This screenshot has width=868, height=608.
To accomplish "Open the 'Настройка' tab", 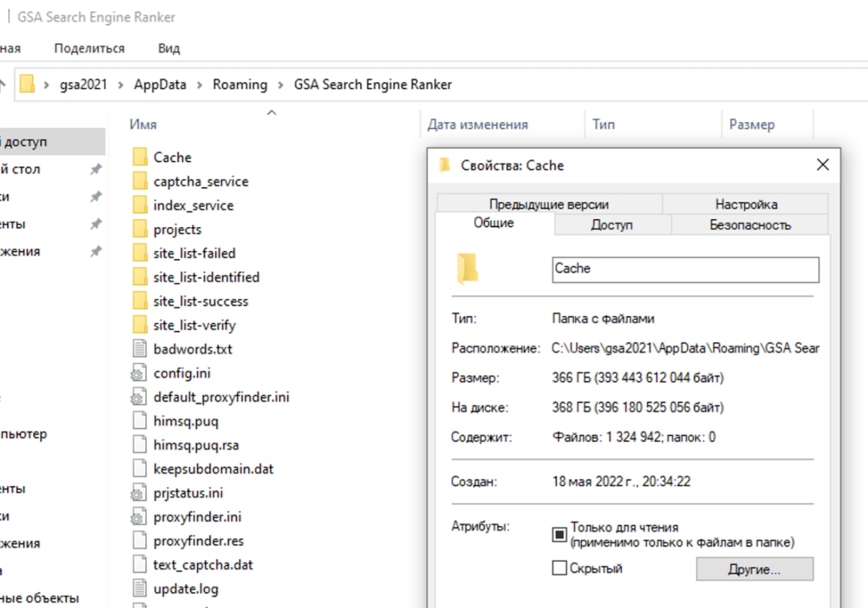I will tap(746, 204).
